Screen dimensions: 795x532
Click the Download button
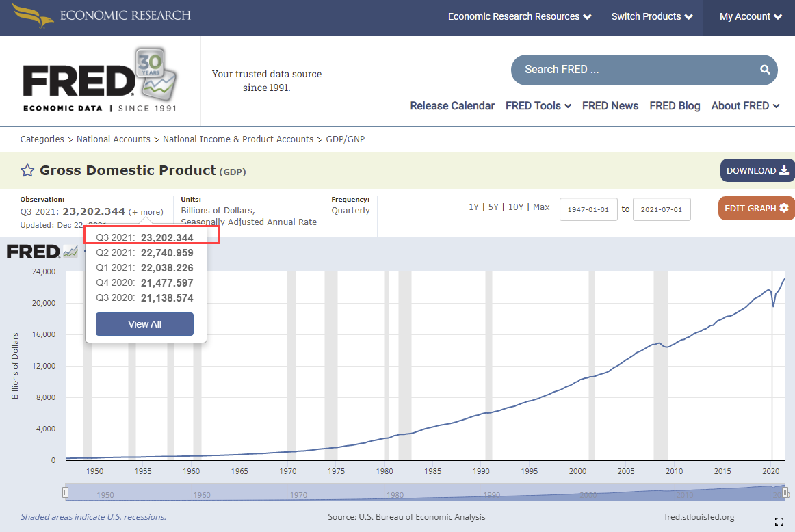tap(757, 171)
